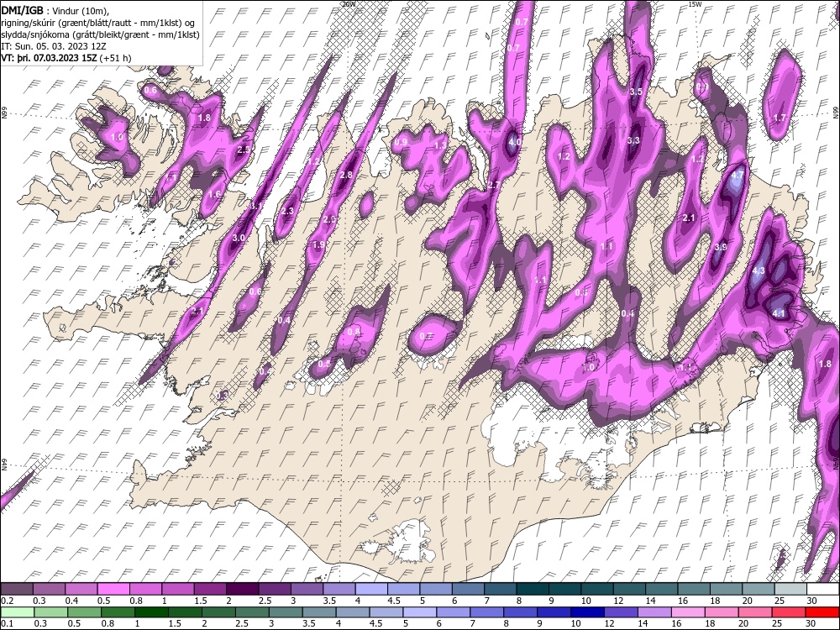
Task: Click the violet swatch labeled 12 in rain legend
Action: tap(621, 612)
